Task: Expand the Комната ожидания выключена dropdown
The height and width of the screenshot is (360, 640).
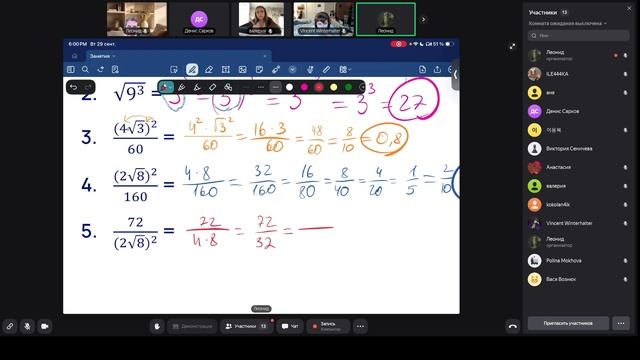Action: tap(568, 23)
